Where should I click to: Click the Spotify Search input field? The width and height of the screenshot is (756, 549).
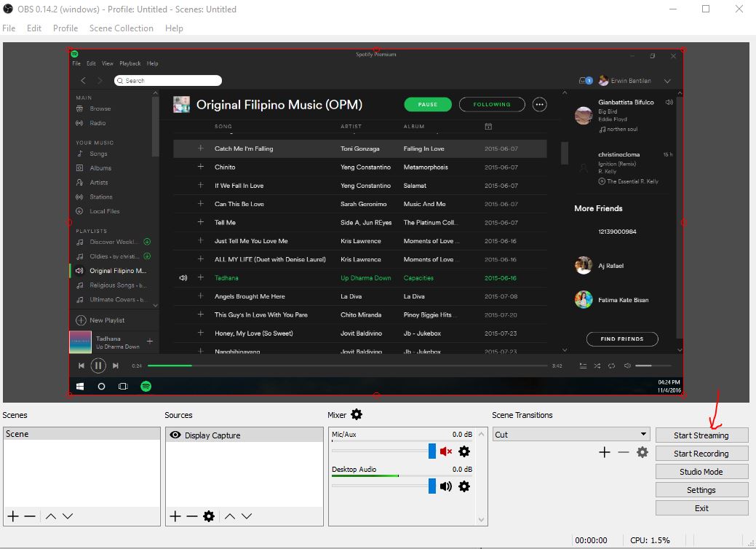click(x=168, y=81)
